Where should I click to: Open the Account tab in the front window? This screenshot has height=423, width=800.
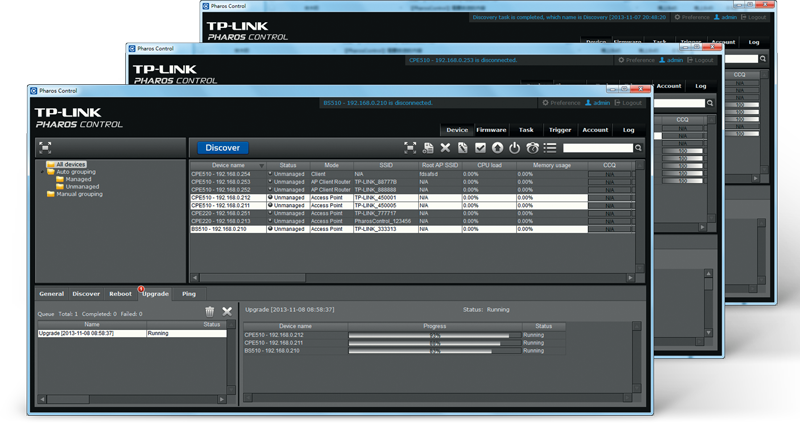pyautogui.click(x=595, y=130)
